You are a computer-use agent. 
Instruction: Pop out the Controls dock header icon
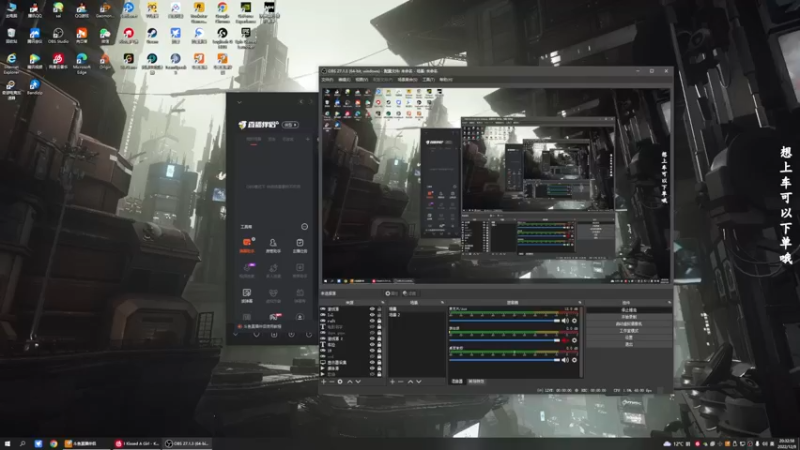click(x=669, y=303)
